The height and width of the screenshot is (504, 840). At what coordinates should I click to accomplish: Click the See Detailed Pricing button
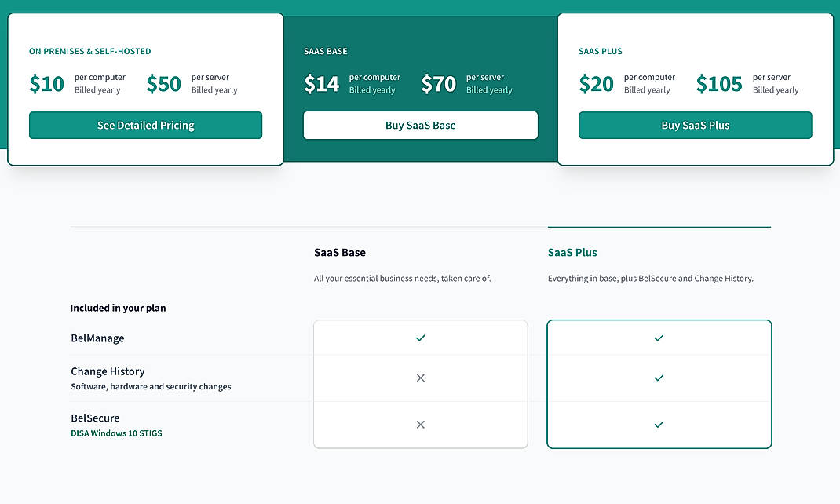coord(145,125)
